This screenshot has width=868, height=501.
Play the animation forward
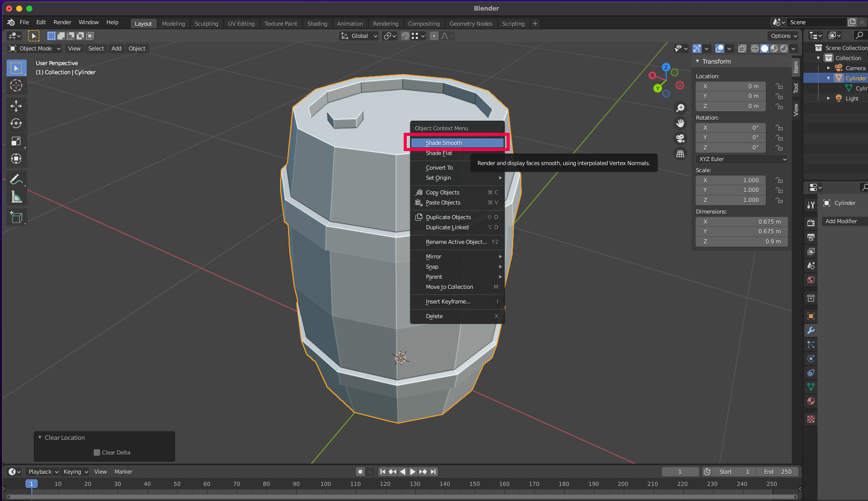tap(413, 472)
